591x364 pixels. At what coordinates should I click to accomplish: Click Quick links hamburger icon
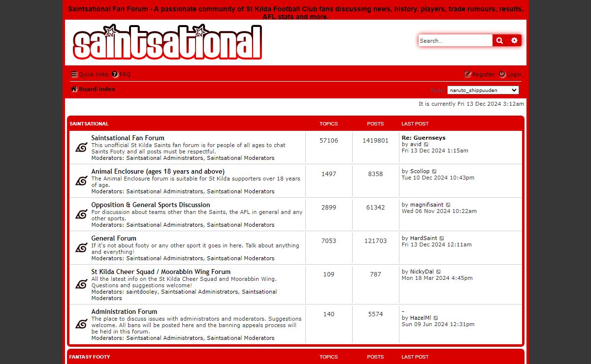74,74
